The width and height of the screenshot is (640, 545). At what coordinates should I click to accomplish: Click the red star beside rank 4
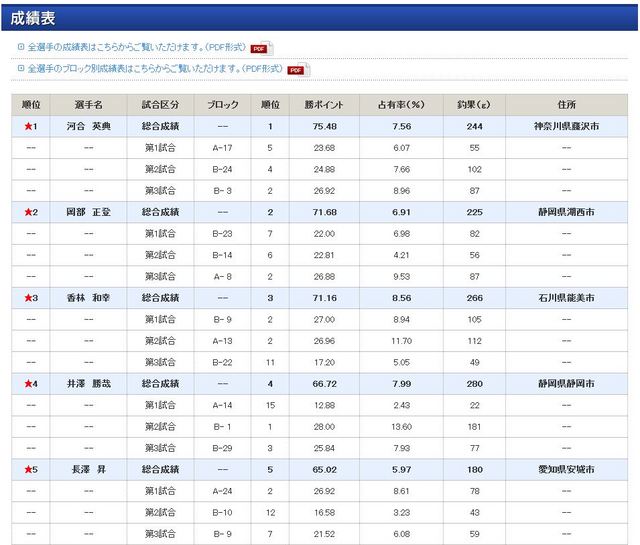pos(27,384)
